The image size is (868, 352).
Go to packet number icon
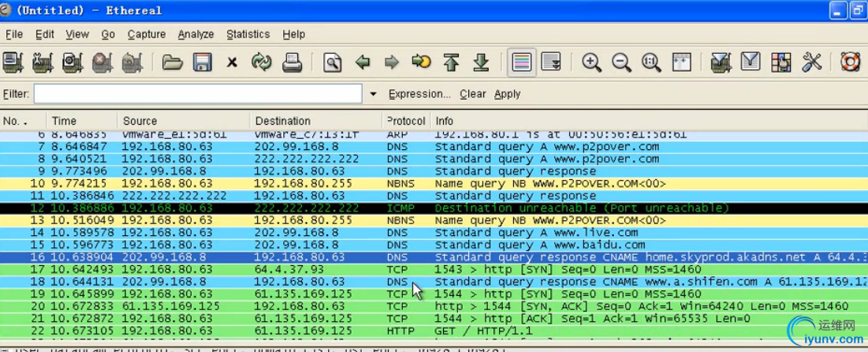(x=421, y=62)
